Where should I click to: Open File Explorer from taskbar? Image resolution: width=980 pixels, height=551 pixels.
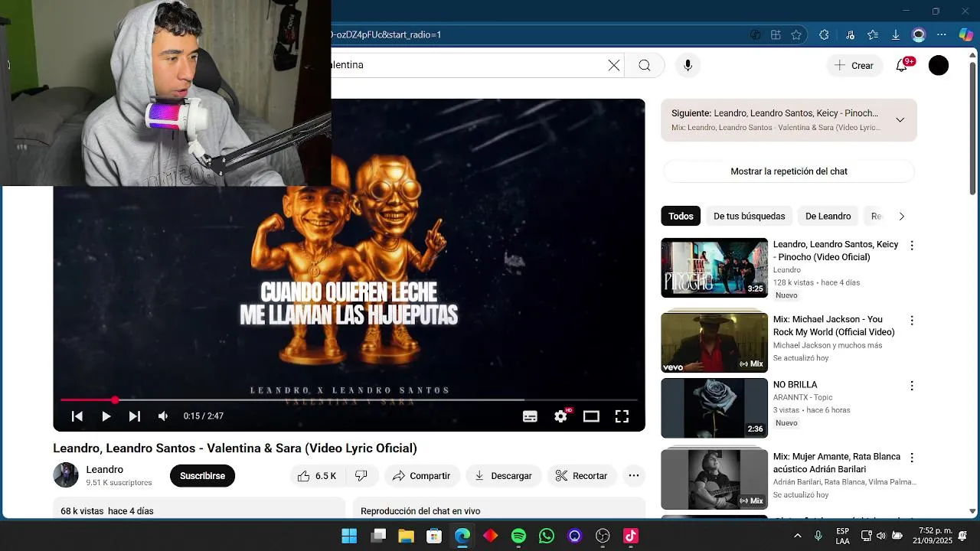point(406,536)
